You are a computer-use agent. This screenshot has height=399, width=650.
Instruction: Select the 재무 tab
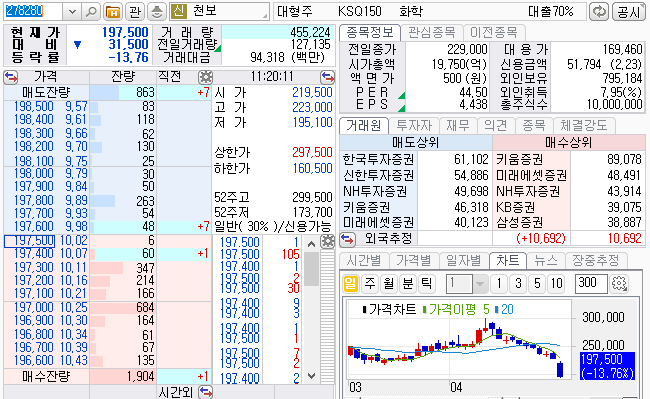(x=457, y=126)
